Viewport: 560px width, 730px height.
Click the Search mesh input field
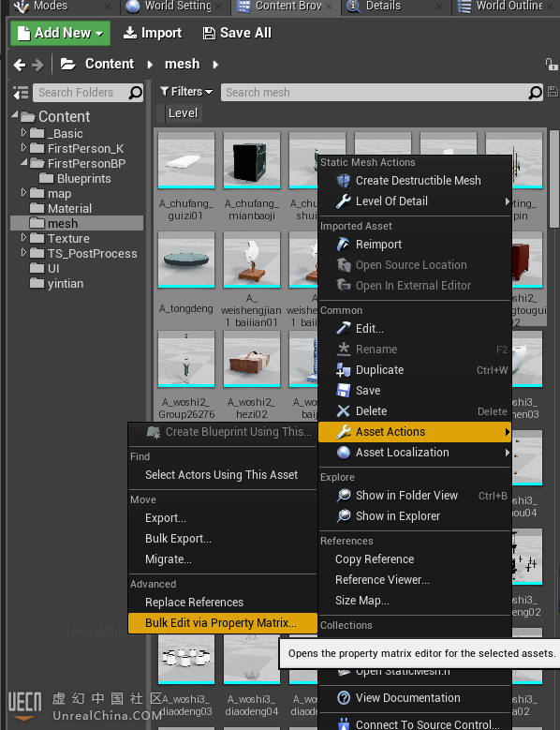[375, 92]
